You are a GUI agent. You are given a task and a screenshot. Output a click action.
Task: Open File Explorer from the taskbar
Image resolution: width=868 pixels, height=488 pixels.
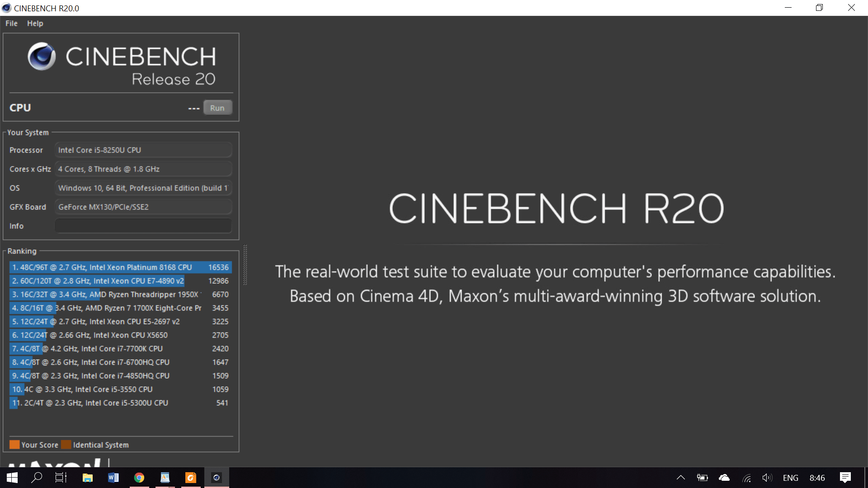[x=88, y=478]
